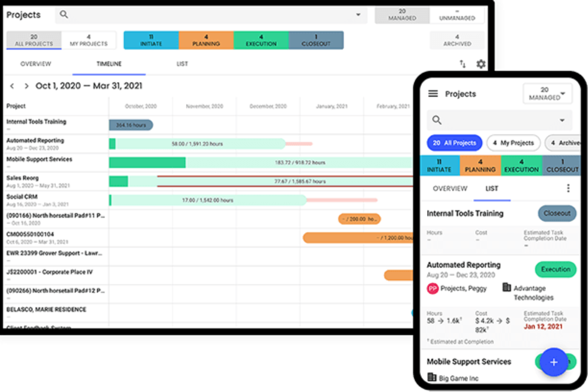
Task: Click the Execution status badge on mobile
Action: tap(555, 269)
